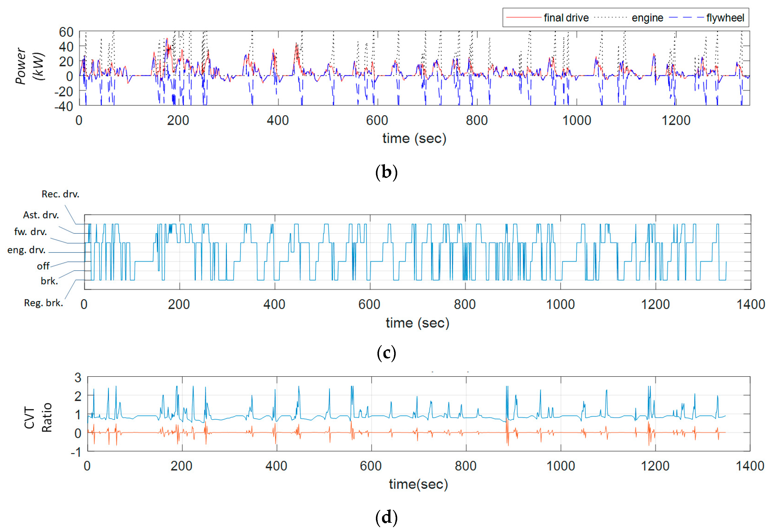Select the 'off' mode label
Viewport: 776px width, 532px height.
tap(43, 266)
